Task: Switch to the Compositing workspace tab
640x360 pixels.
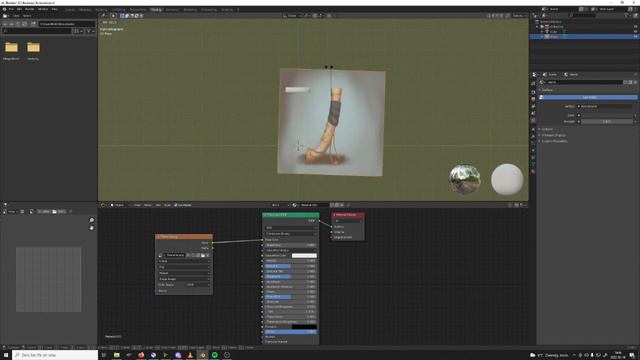Action: pyautogui.click(x=209, y=9)
